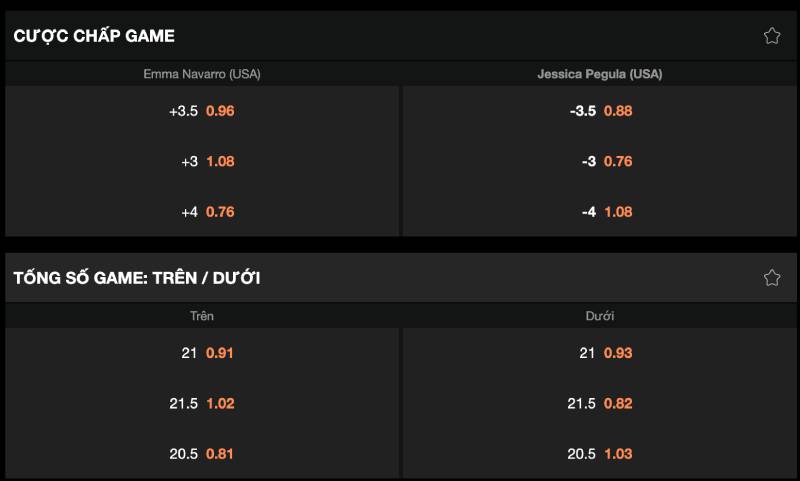Viewport: 800px width, 481px height.
Task: Bet Jessica Pegula -3.5 at 0.88
Action: (600, 111)
